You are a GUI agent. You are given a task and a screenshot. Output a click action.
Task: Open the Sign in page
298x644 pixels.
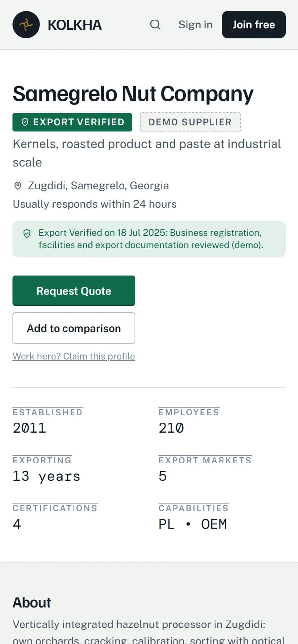click(195, 24)
